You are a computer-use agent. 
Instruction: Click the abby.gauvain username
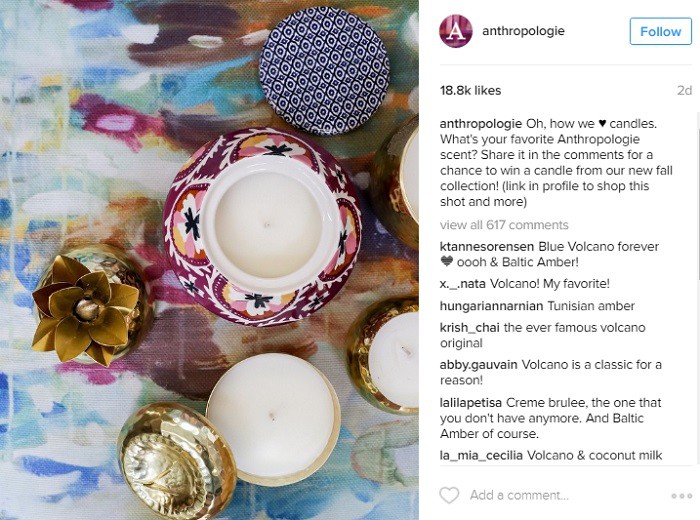[x=478, y=365]
